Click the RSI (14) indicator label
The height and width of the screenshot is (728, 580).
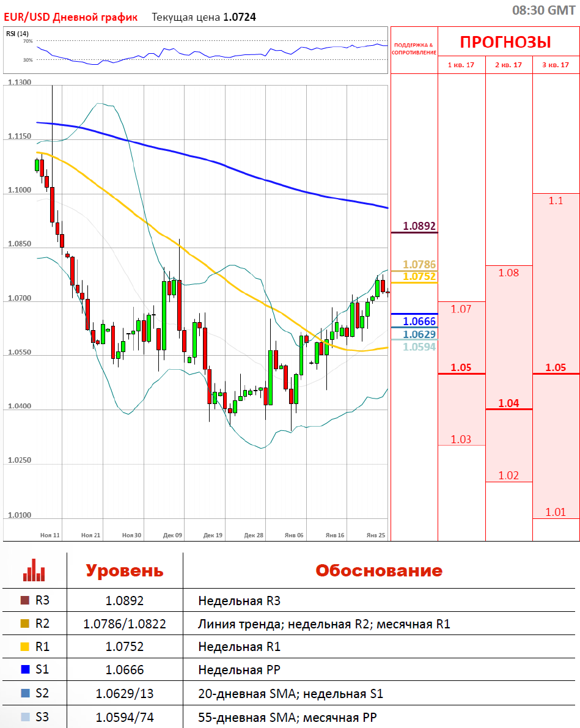point(17,34)
